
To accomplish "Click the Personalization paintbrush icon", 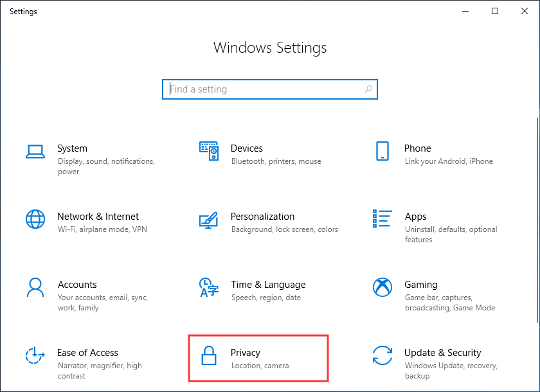I will click(209, 220).
